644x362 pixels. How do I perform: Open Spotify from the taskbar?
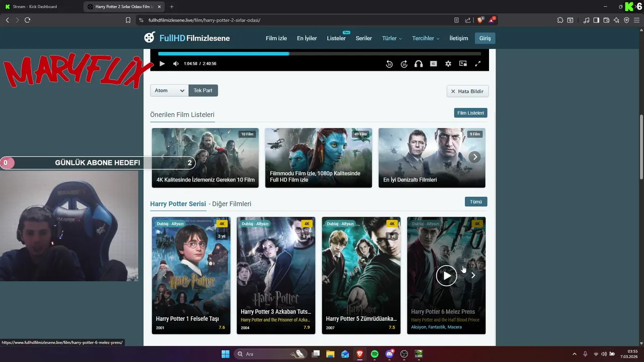(374, 354)
